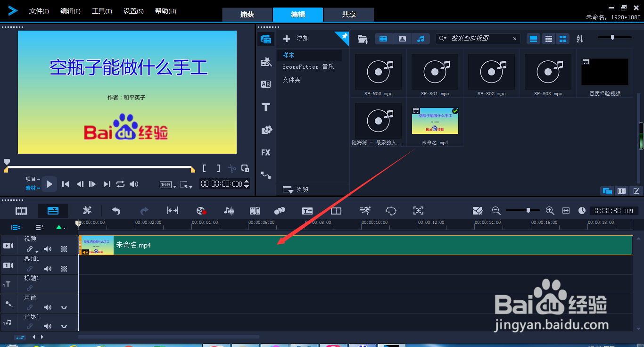The height and width of the screenshot is (347, 644).
Task: Open the Time Remapping runner icon
Action: [x=365, y=211]
